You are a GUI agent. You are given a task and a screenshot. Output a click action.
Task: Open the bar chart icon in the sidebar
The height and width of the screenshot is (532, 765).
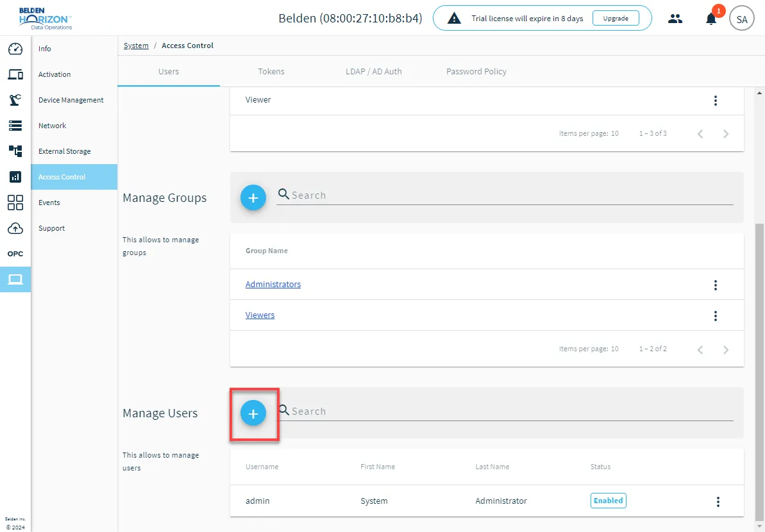tap(15, 177)
